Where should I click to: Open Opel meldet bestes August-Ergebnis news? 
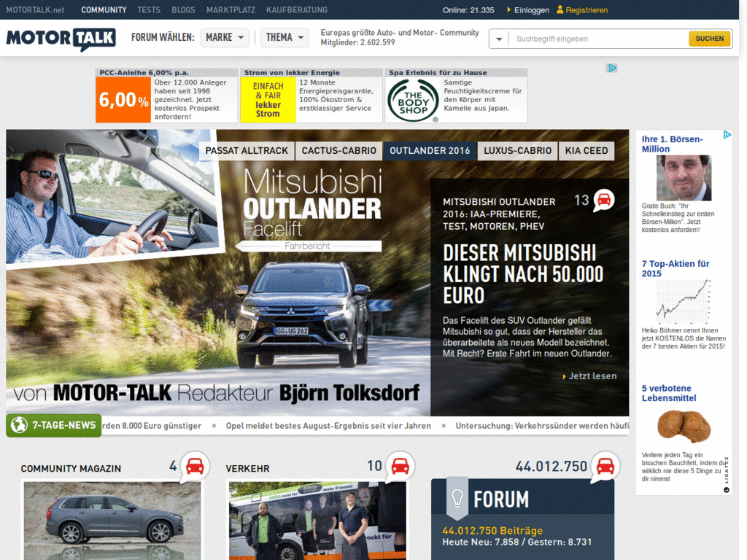tap(328, 426)
